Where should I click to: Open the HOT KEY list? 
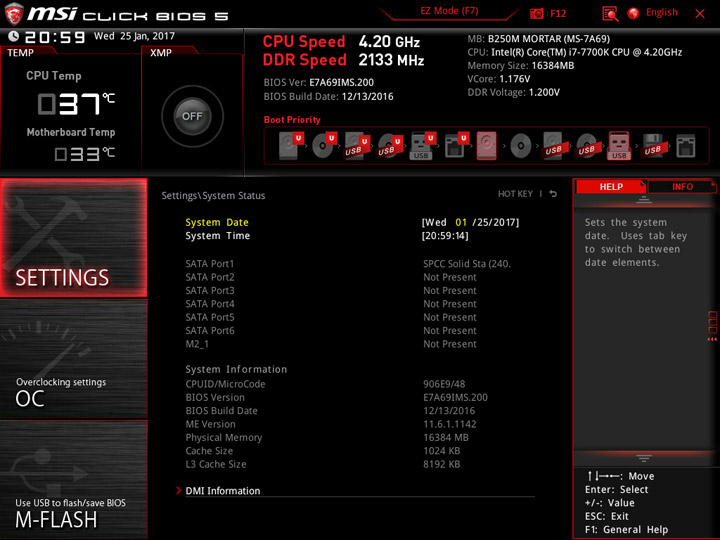point(515,194)
